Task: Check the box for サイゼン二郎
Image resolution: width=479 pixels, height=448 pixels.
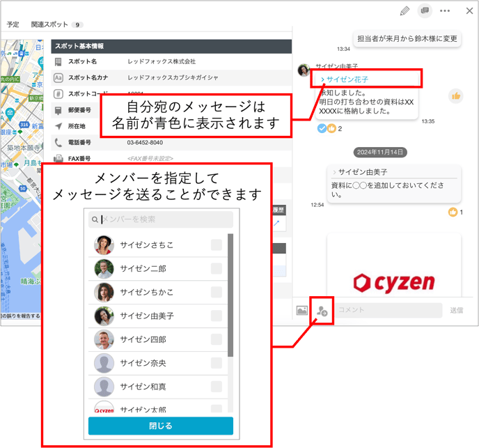Action: [217, 268]
